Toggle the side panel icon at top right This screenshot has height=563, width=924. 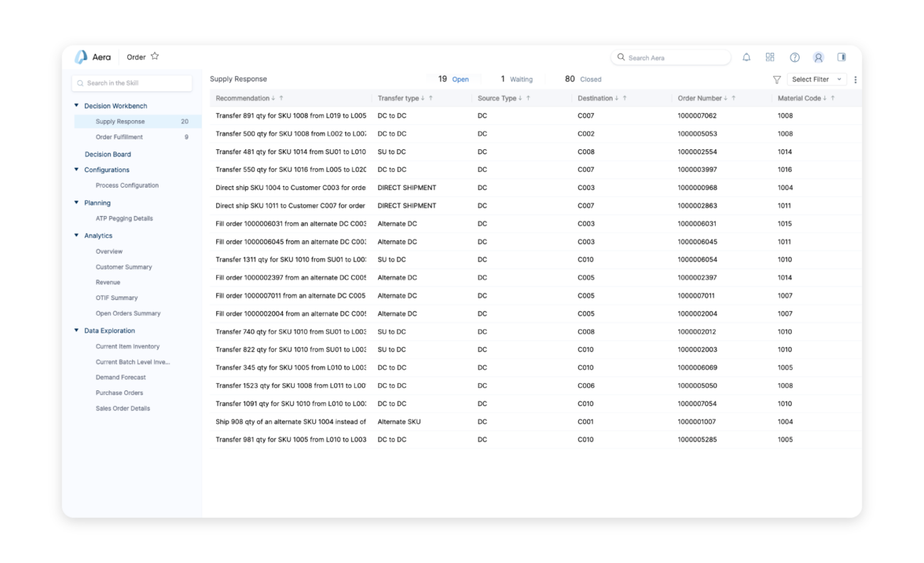coord(840,57)
